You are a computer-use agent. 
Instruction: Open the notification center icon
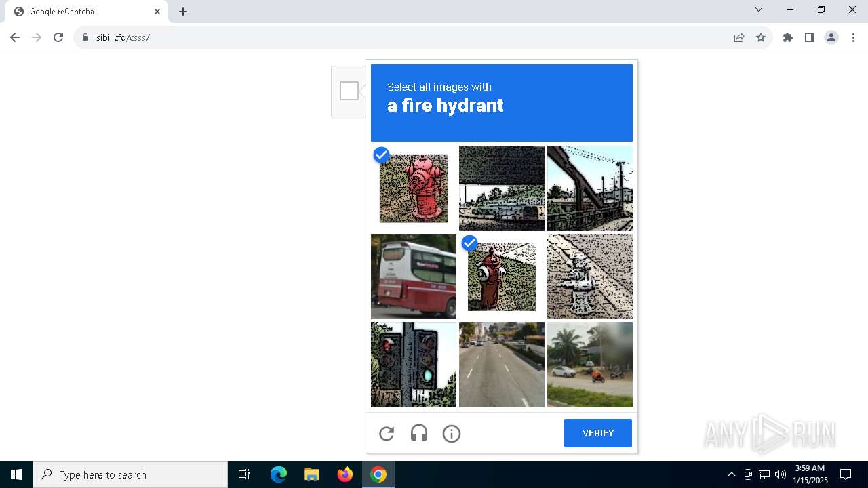click(x=846, y=474)
